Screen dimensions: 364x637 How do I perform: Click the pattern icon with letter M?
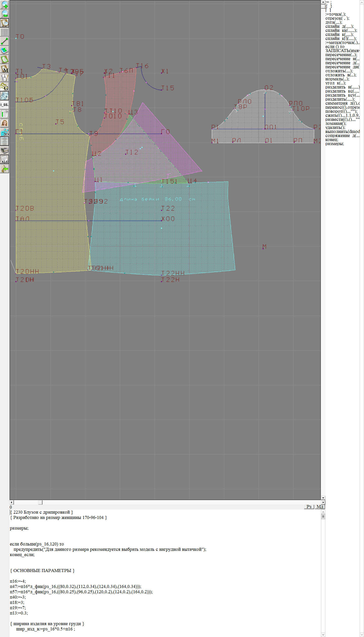click(x=5, y=69)
